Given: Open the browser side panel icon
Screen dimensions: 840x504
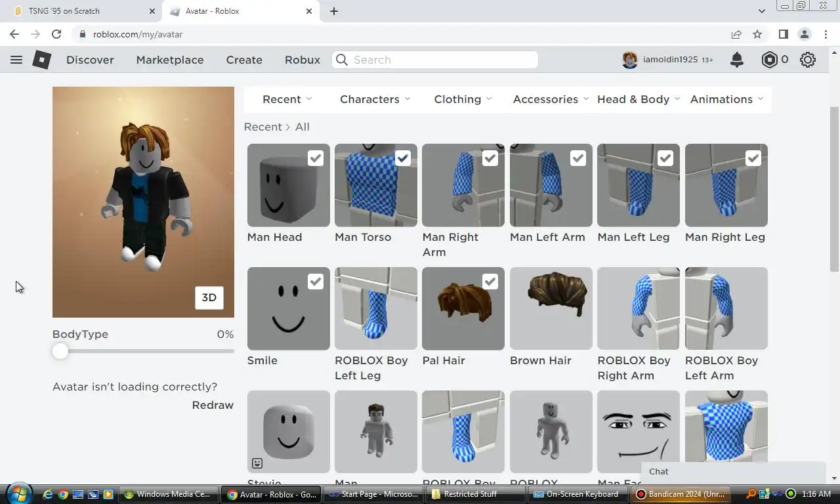Looking at the screenshot, I should 783,34.
